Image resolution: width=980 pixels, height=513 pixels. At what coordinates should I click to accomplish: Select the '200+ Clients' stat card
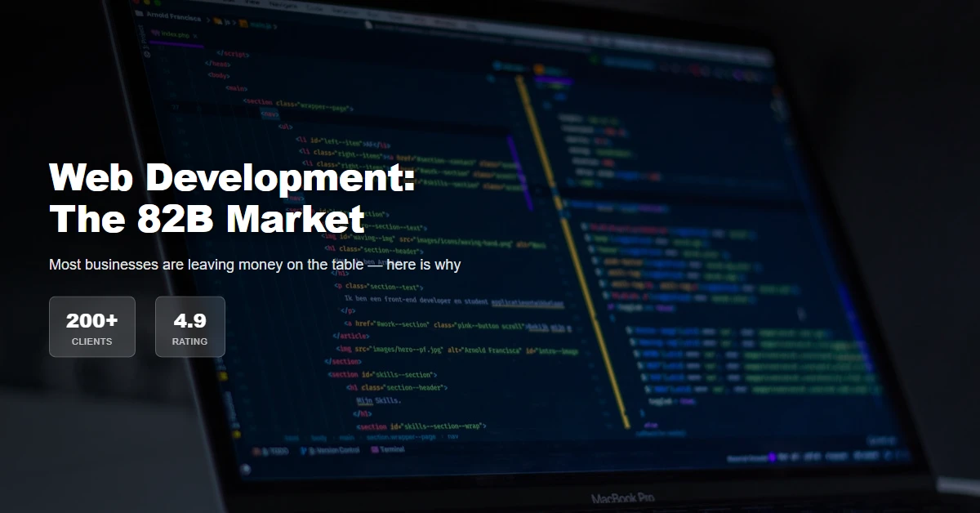pos(92,327)
